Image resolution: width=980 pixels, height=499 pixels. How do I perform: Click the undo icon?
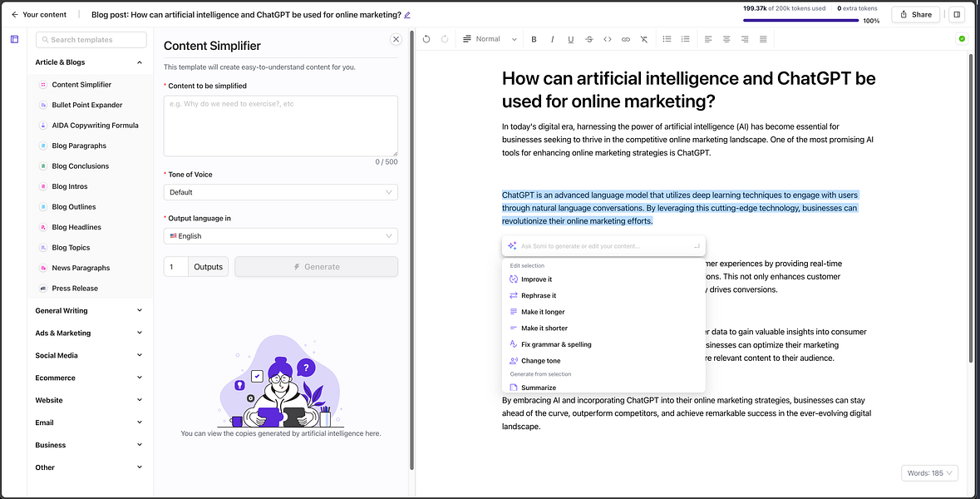pyautogui.click(x=426, y=39)
